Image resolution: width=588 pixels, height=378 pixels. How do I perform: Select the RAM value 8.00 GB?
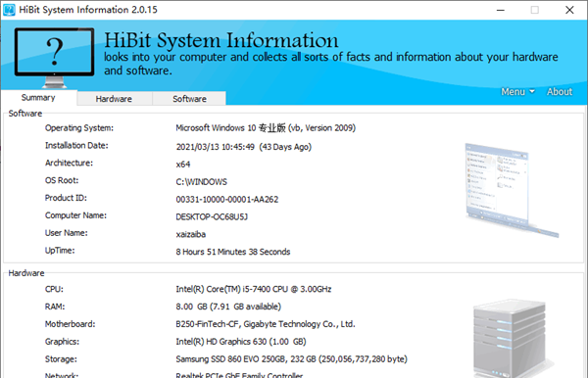(228, 307)
